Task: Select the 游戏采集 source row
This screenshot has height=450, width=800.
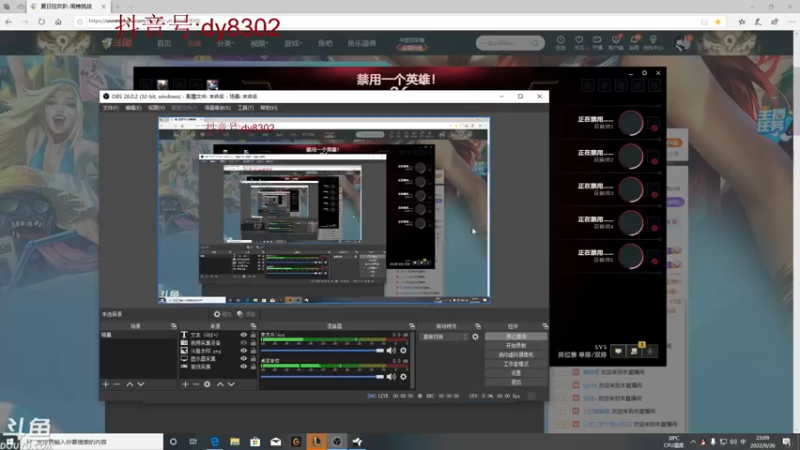Action: (217, 366)
